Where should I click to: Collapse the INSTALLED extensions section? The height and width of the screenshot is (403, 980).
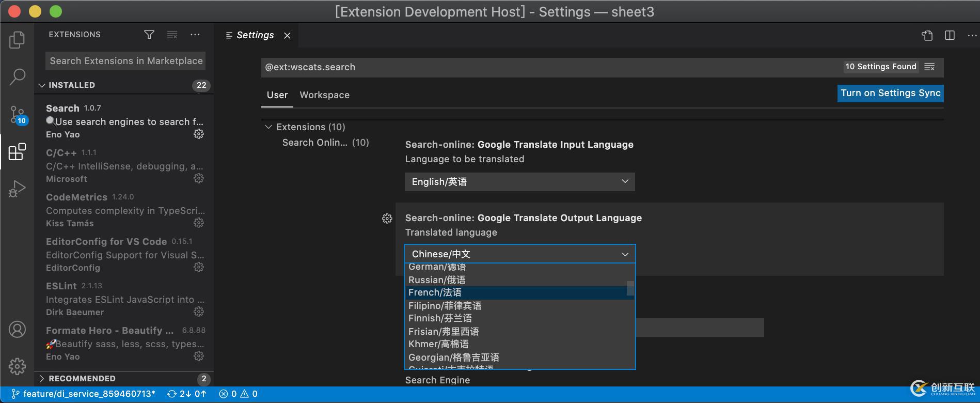pyautogui.click(x=124, y=85)
